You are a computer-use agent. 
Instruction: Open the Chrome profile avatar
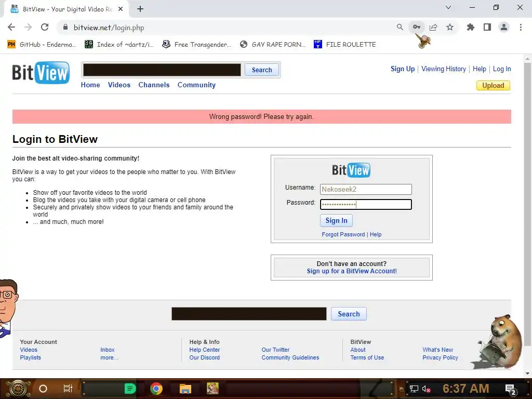pos(504,27)
